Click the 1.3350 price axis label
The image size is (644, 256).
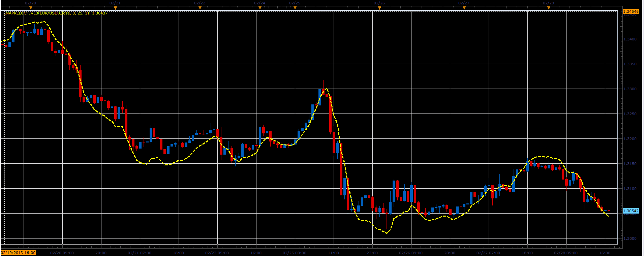[630, 64]
